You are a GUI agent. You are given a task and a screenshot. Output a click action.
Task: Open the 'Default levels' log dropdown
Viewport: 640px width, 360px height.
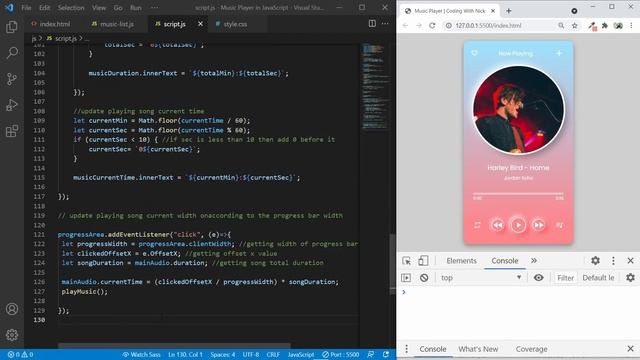[x=598, y=278]
